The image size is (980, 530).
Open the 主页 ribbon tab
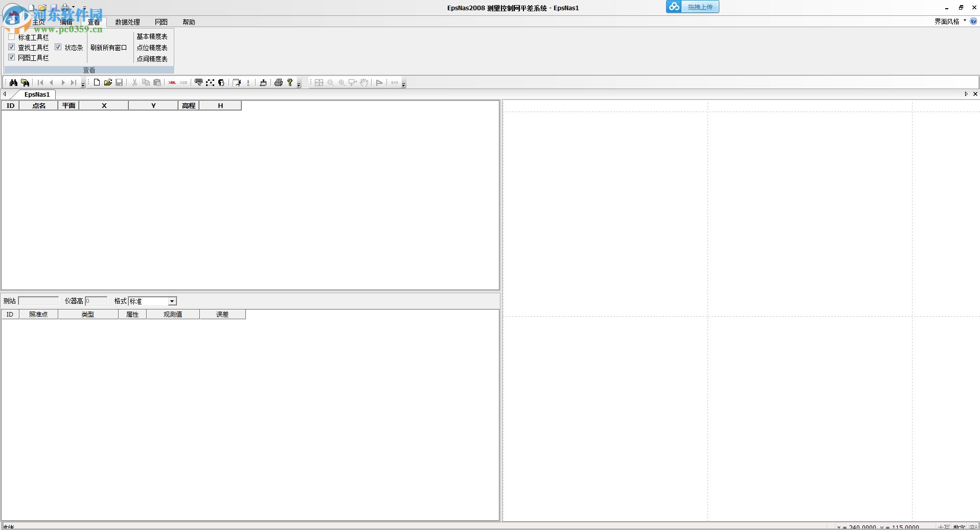pyautogui.click(x=39, y=22)
